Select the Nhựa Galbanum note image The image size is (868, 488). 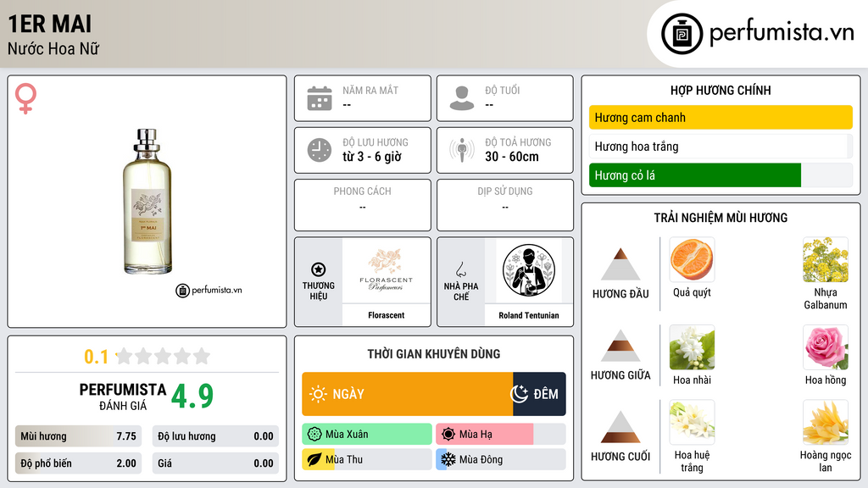point(826,259)
